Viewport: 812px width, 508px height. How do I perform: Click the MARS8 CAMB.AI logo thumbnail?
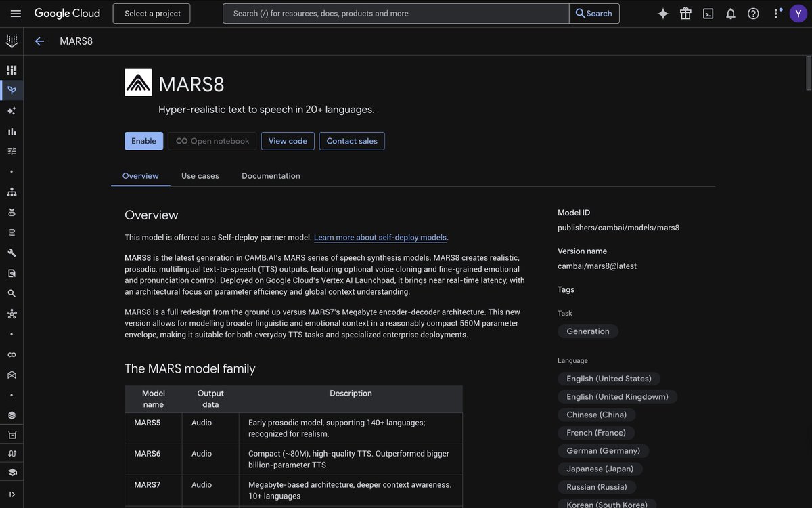(138, 83)
